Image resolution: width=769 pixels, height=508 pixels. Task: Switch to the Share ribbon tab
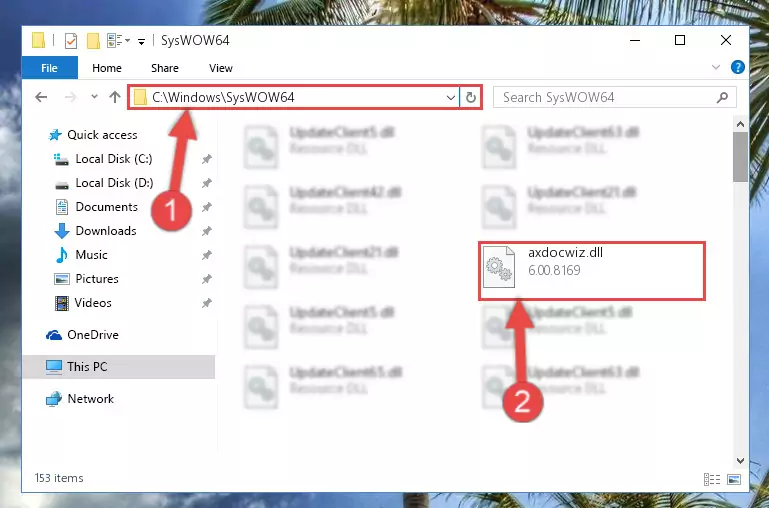point(165,68)
